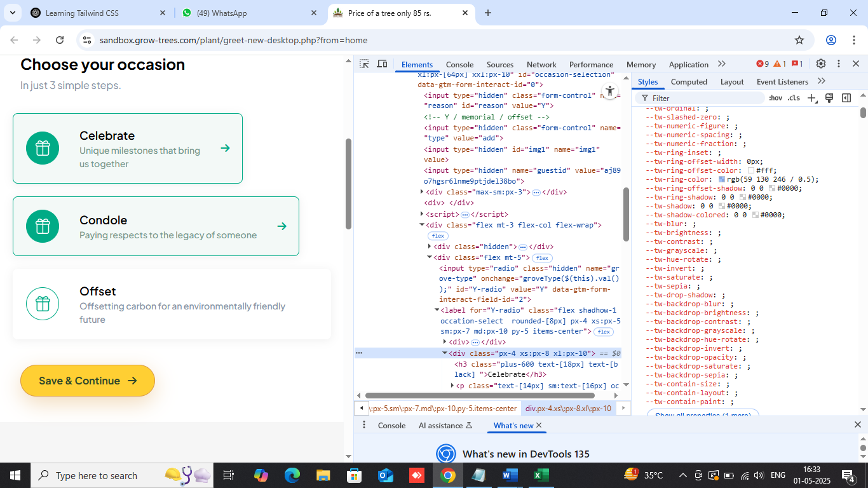Collapse the div with class flex mt-5

point(430,257)
